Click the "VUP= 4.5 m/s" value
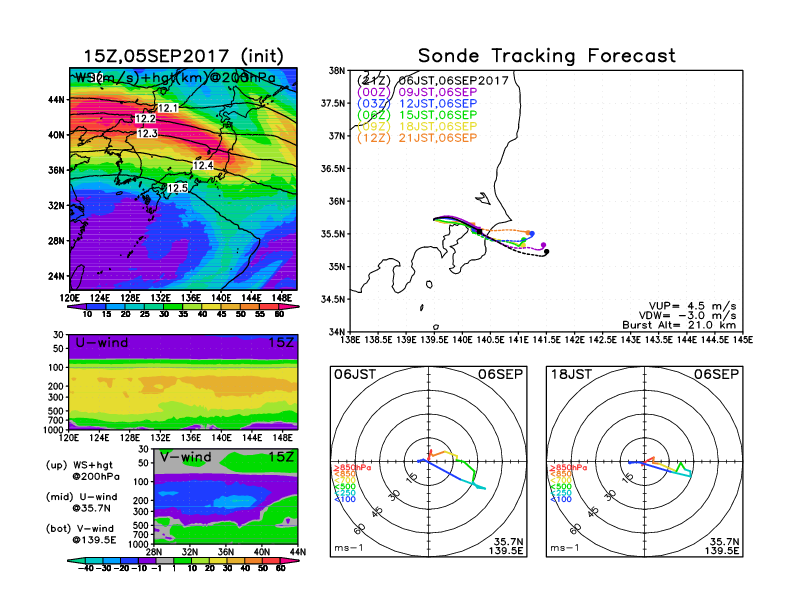Viewport: 792px width, 612px height. click(692, 306)
